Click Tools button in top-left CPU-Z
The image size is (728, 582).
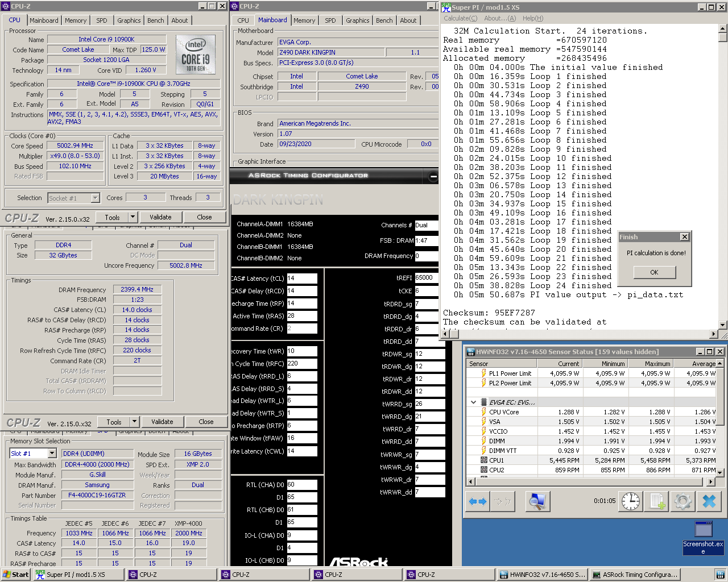(x=112, y=217)
